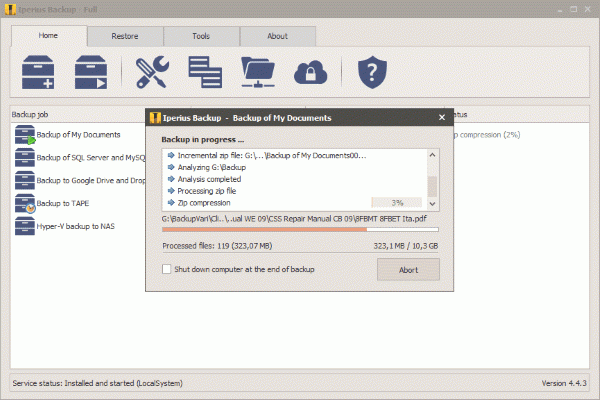Open help via the shield question mark icon
Screen dimensions: 600x400
(x=371, y=72)
